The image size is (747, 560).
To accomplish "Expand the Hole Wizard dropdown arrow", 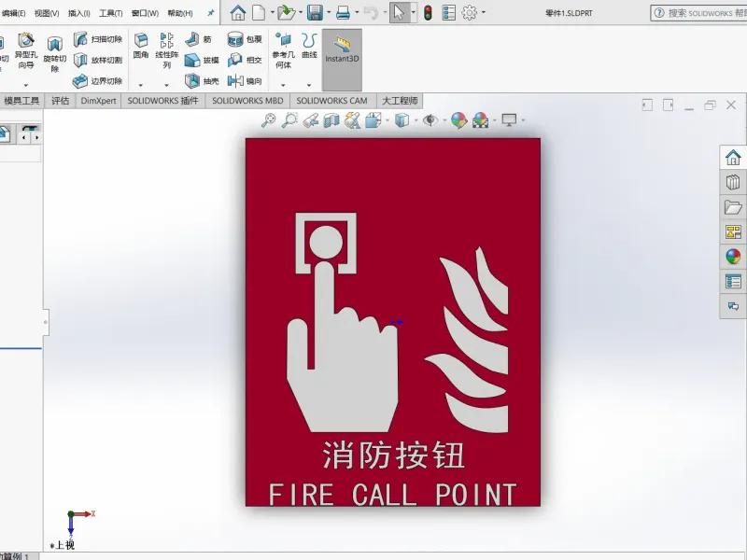I will pyautogui.click(x=26, y=85).
